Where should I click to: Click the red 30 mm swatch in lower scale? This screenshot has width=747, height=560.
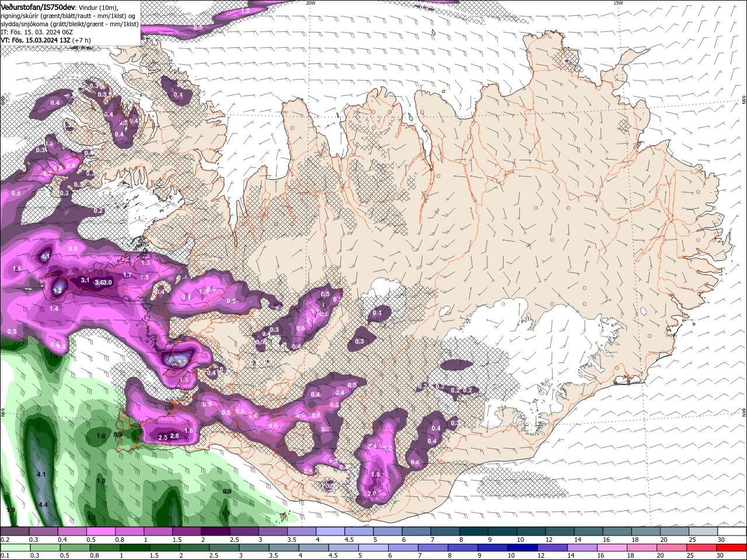[731, 548]
